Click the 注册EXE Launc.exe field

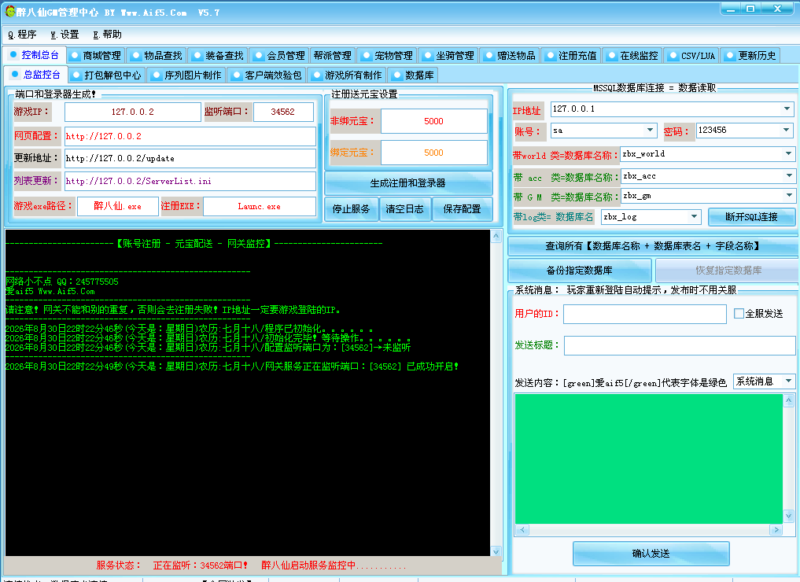click(259, 206)
